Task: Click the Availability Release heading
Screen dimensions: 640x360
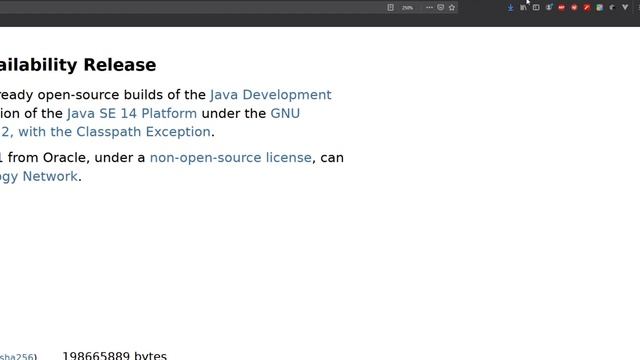Action: (x=78, y=65)
